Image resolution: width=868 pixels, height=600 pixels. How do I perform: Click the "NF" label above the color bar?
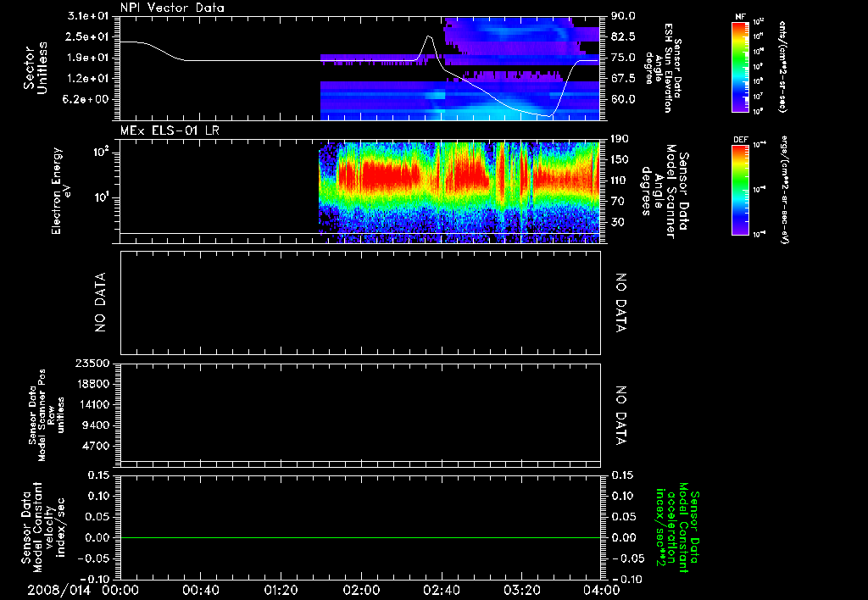[740, 17]
